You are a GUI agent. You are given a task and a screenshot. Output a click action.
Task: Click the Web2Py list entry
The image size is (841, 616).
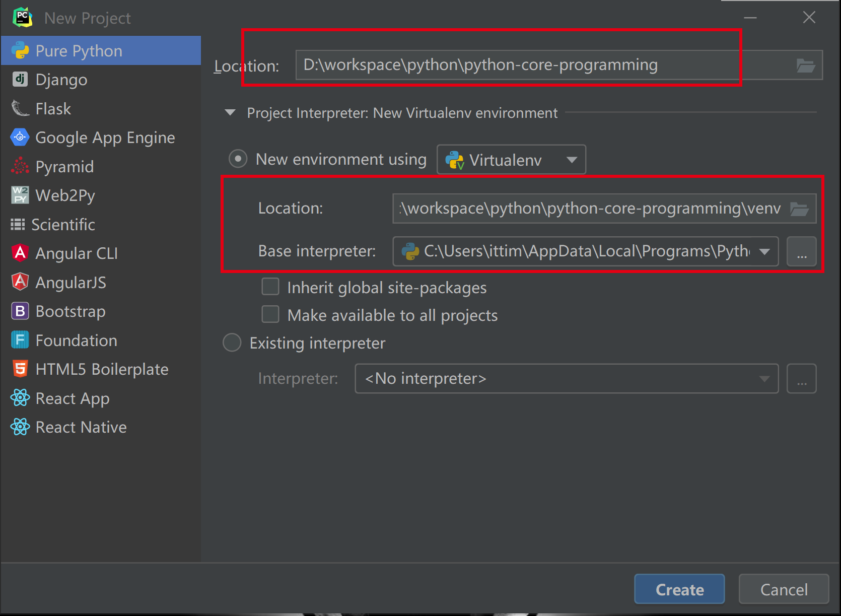point(101,195)
